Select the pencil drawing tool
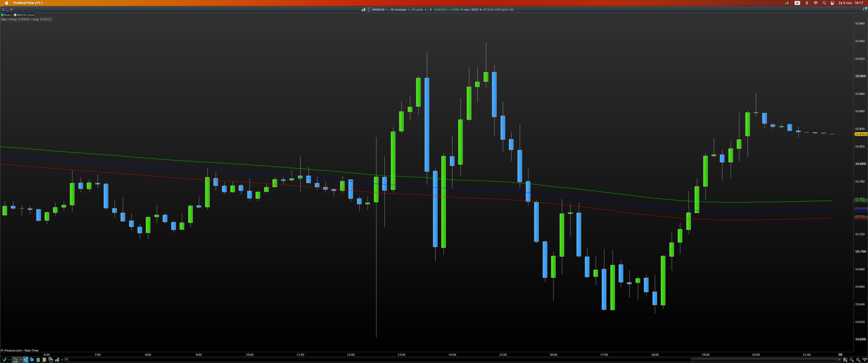Screen dimensions: 868x363 4,360
